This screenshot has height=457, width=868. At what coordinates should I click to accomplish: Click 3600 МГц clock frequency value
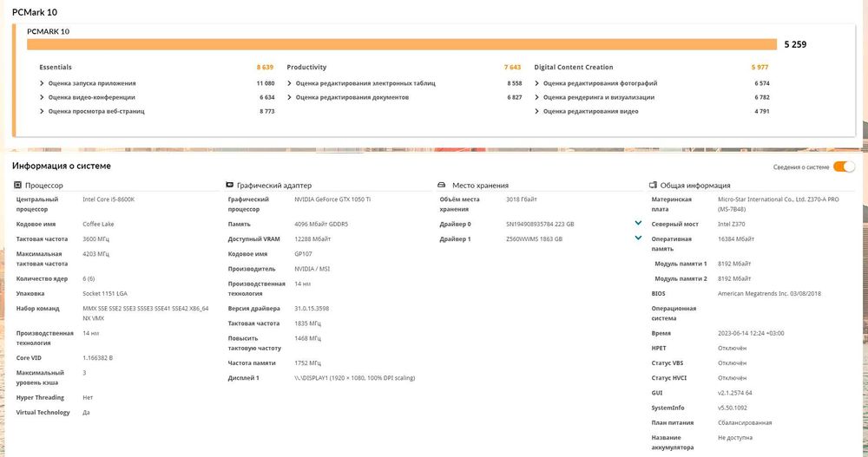[95, 239]
